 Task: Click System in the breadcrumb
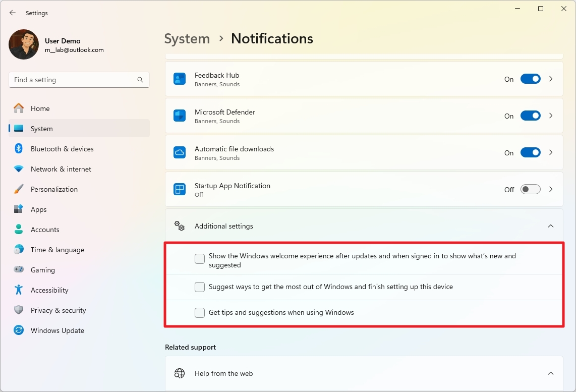pyautogui.click(x=187, y=39)
